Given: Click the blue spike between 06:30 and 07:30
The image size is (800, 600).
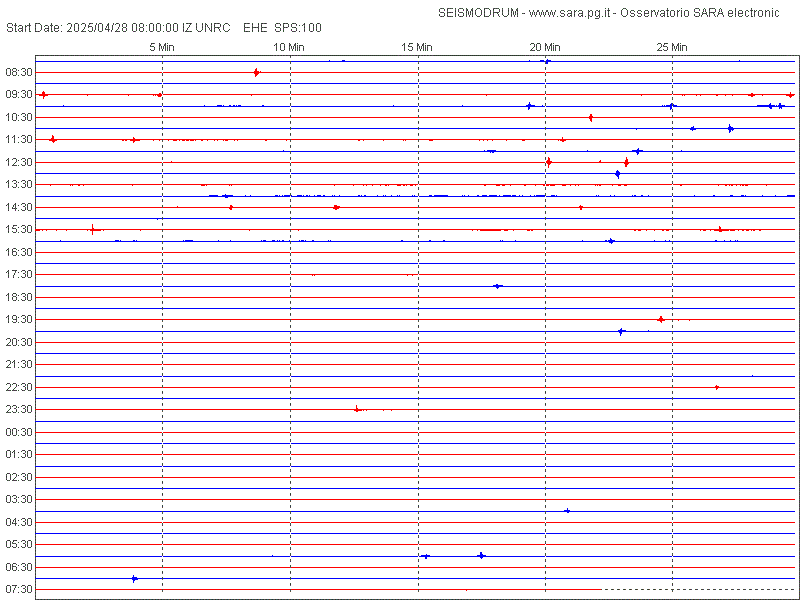Looking at the screenshot, I should click(134, 579).
